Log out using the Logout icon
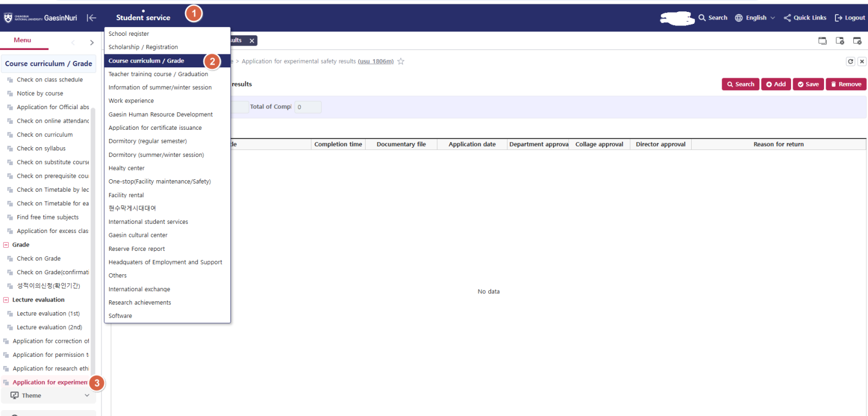Image resolution: width=868 pixels, height=416 pixels. (839, 18)
